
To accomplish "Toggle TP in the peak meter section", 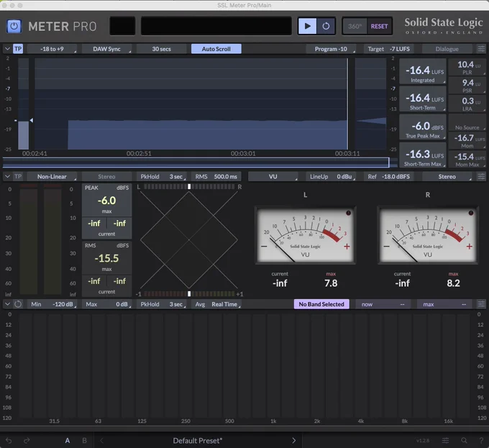I will (18, 176).
